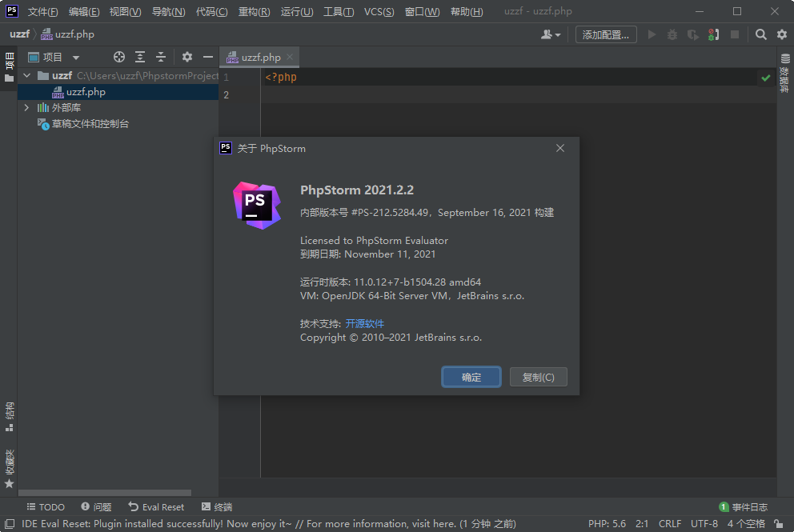794x532 pixels.
Task: Collapse the uzzf project root folder
Action: (27, 76)
